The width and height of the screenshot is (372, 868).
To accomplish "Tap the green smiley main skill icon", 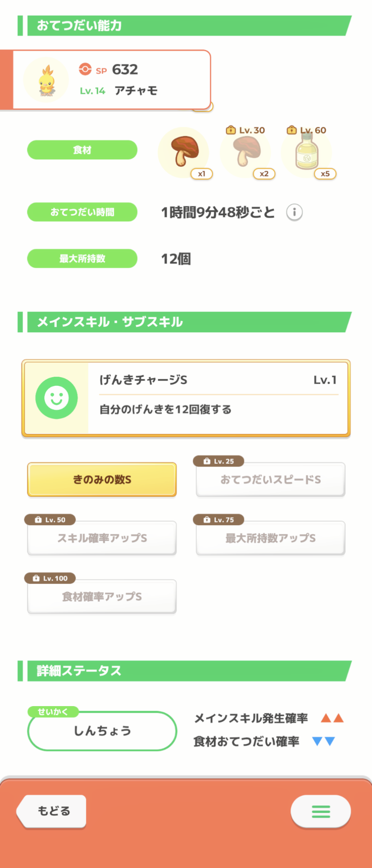I will coord(56,398).
